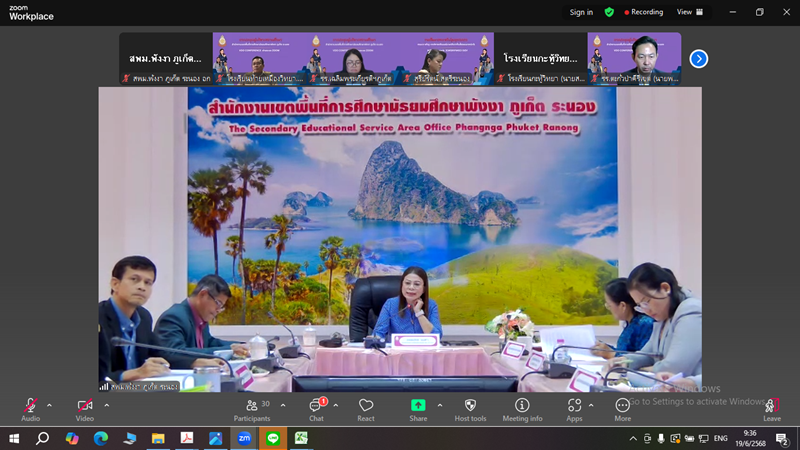Click the connection signal icon on speaker video
The width and height of the screenshot is (800, 450).
(x=104, y=387)
